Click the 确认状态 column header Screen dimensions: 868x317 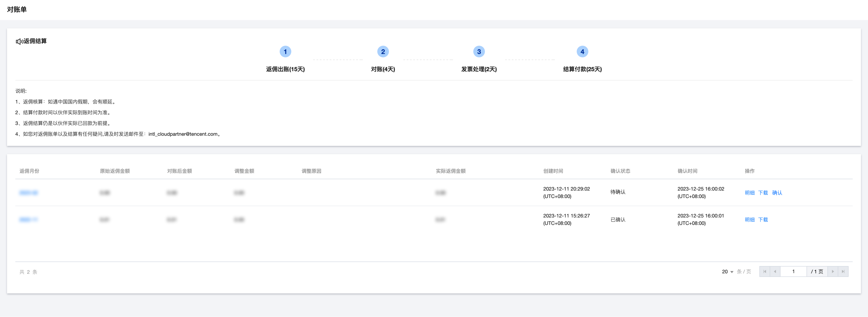click(x=620, y=171)
